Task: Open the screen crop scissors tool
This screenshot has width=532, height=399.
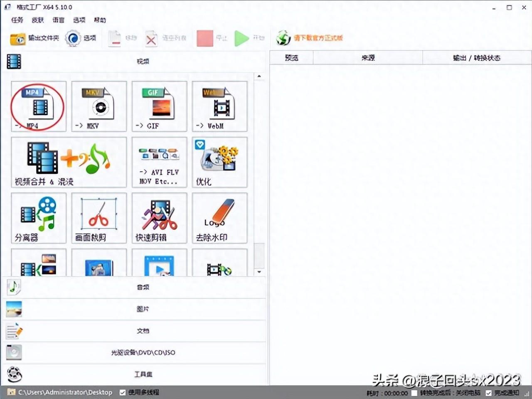Action: [99, 218]
